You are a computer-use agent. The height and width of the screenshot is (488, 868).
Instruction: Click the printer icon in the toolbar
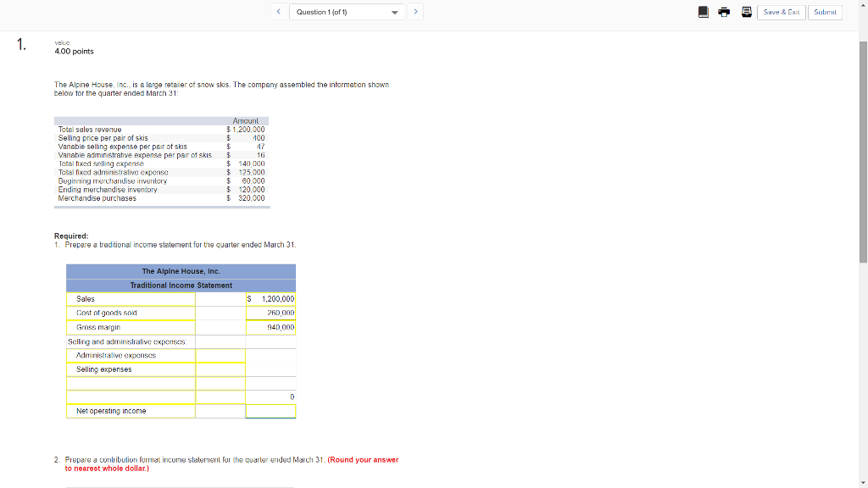pos(724,10)
